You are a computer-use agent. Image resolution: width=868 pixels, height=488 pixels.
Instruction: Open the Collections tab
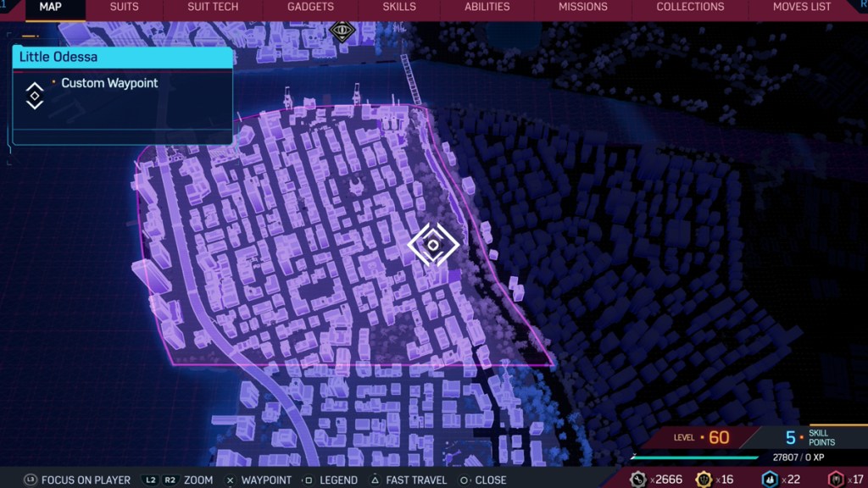pyautogui.click(x=691, y=7)
